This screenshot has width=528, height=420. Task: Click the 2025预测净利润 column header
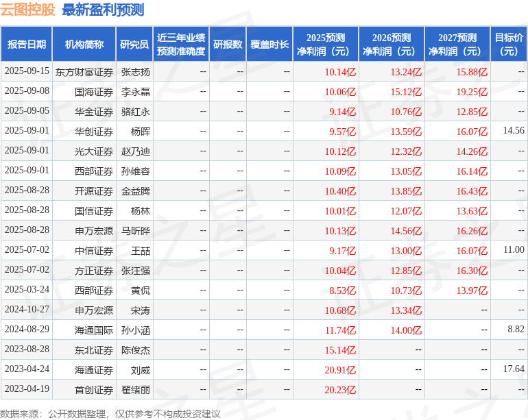coord(326,45)
